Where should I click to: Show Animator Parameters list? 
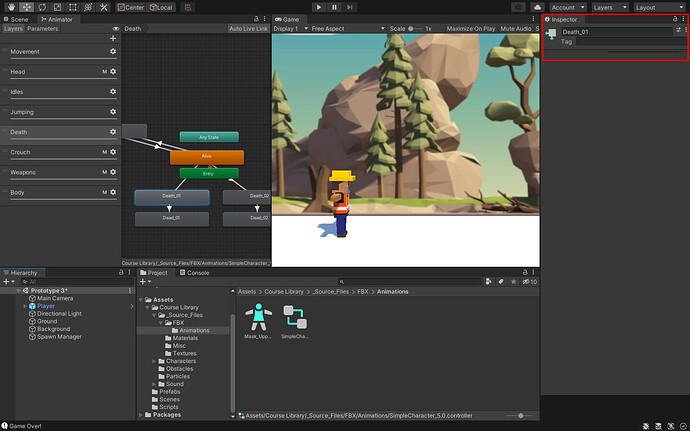click(x=43, y=29)
